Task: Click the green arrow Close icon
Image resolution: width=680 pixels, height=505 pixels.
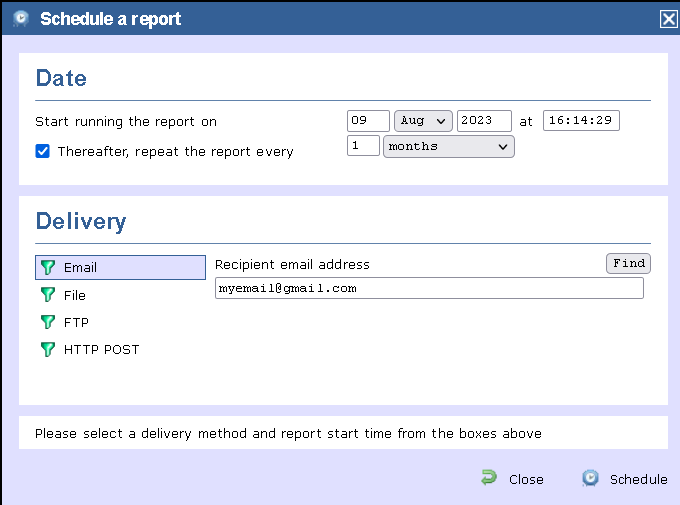Action: [x=488, y=478]
